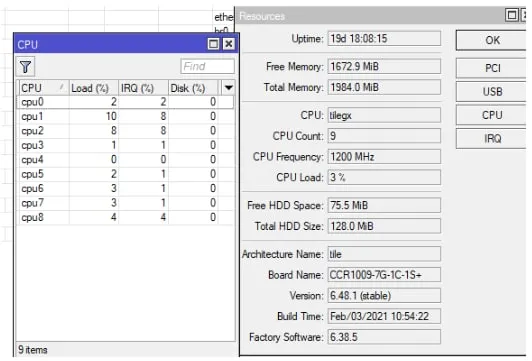Open the IRQ button in Resources

(x=492, y=138)
